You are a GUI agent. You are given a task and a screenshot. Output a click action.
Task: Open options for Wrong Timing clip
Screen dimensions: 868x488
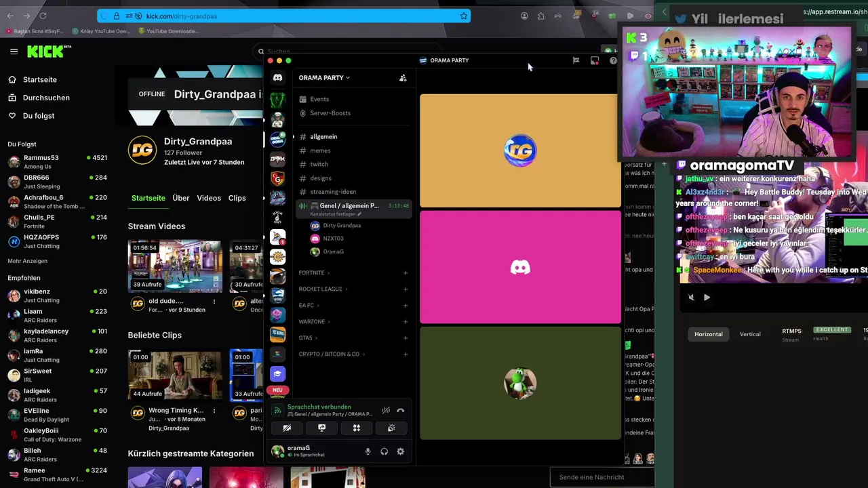click(214, 411)
